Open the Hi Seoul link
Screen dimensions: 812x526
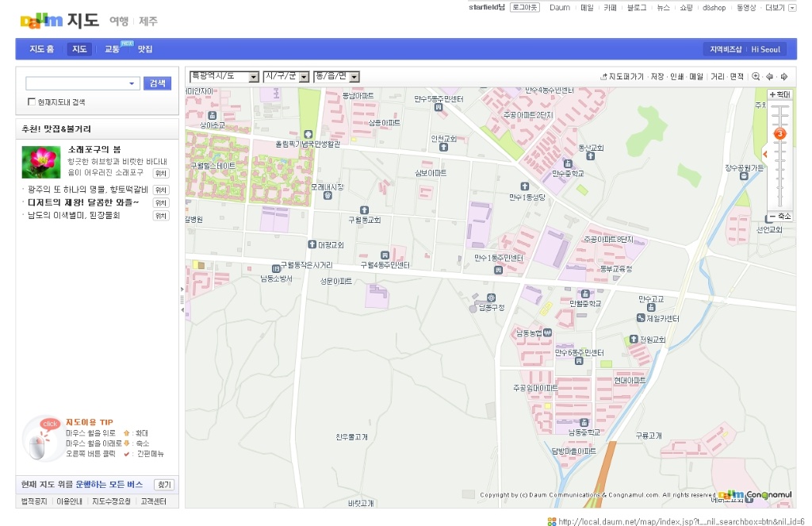click(766, 49)
